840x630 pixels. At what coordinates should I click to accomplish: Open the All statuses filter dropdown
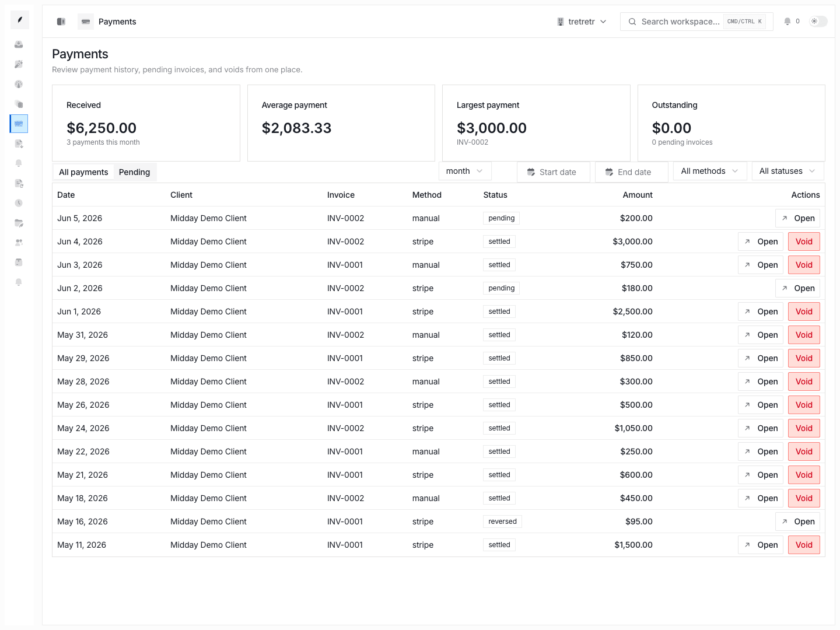[x=787, y=171]
